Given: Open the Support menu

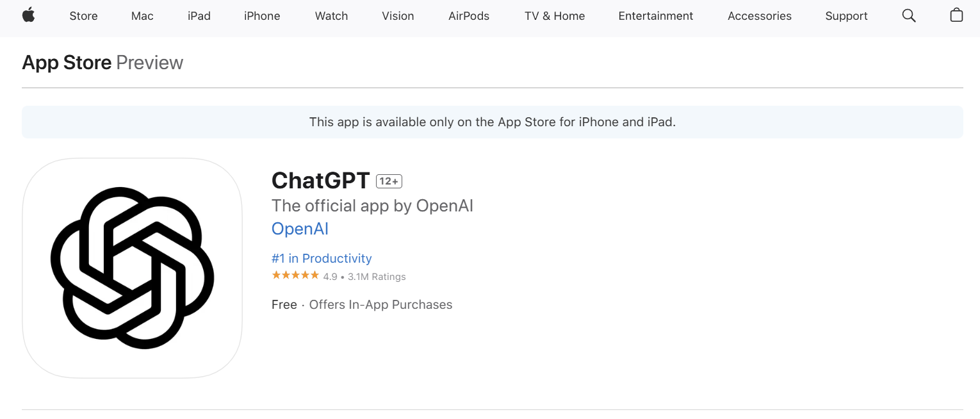Looking at the screenshot, I should click(846, 16).
